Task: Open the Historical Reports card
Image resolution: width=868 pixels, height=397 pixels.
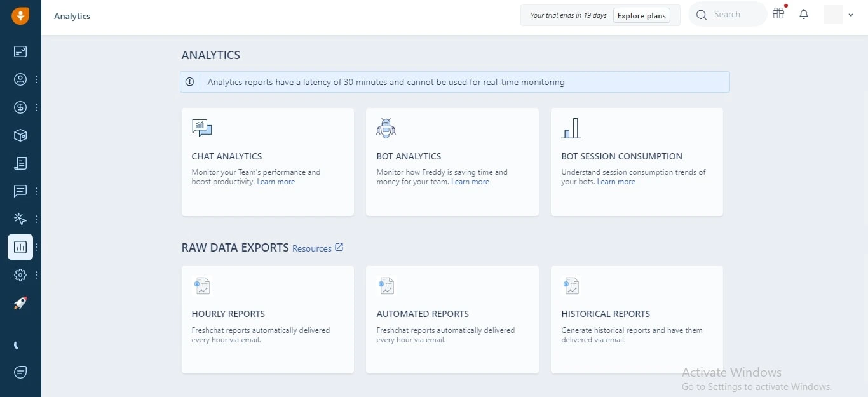Action: [x=637, y=320]
